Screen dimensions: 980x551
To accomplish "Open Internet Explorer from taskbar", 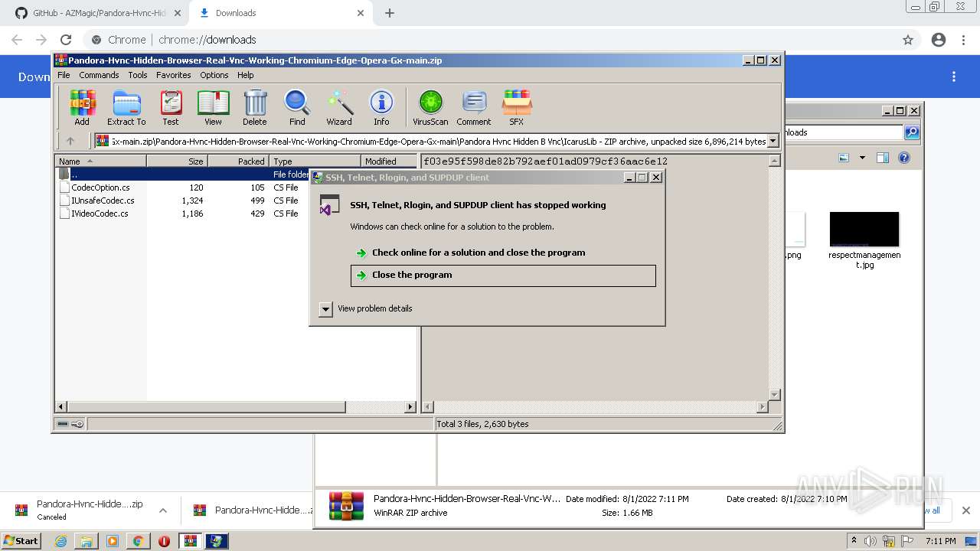I will tap(60, 541).
